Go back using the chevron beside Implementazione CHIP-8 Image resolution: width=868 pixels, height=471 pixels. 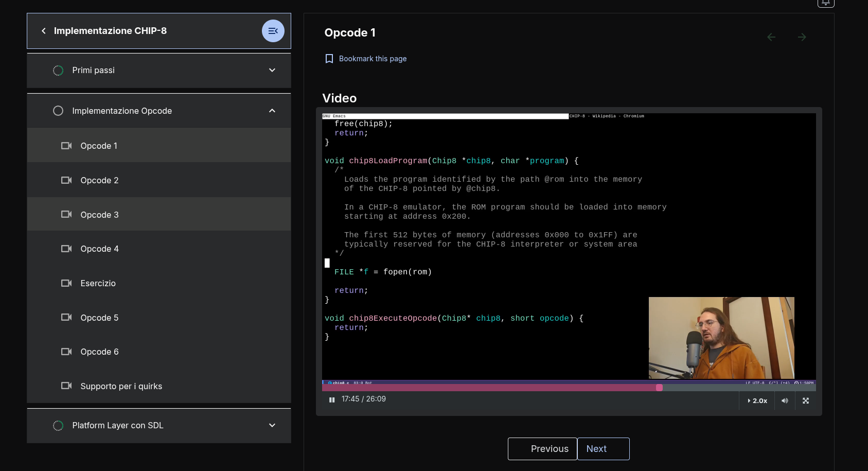(44, 31)
